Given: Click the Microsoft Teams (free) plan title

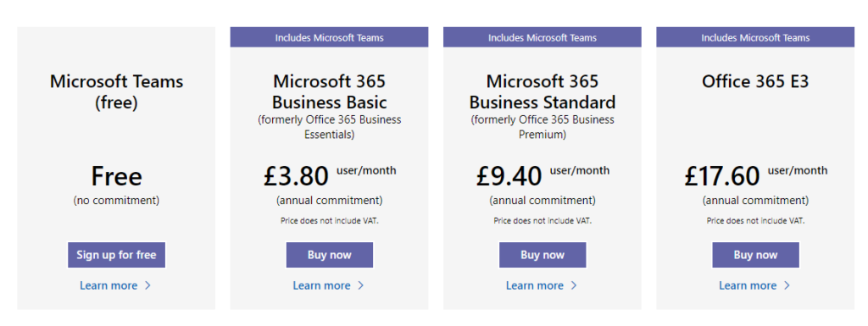Looking at the screenshot, I should pyautogui.click(x=116, y=91).
